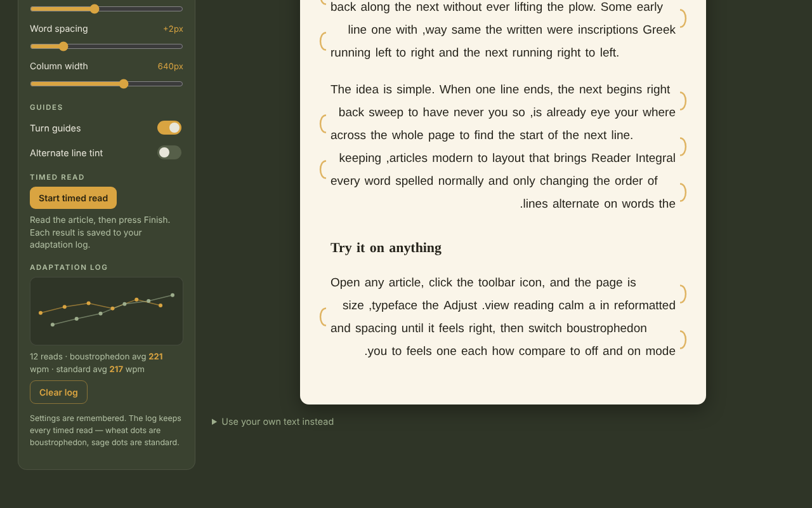The height and width of the screenshot is (508, 812).
Task: Enable Alternate line tint switch
Action: [x=169, y=152]
